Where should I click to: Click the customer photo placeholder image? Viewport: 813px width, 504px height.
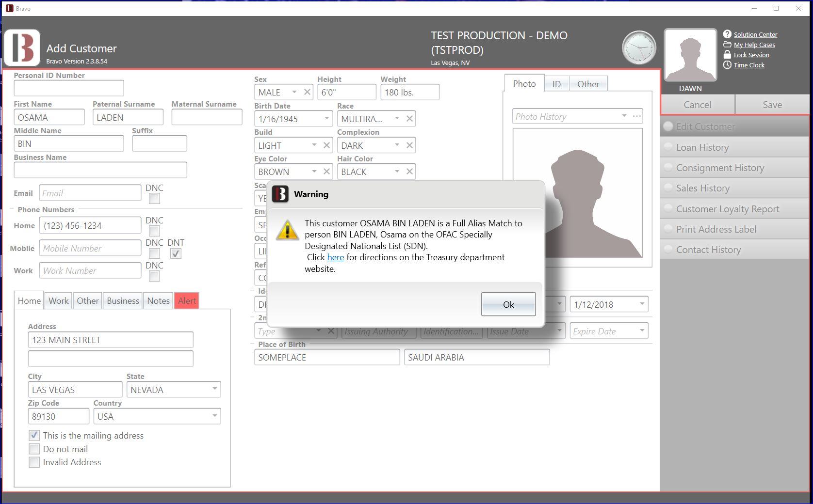pos(577,193)
